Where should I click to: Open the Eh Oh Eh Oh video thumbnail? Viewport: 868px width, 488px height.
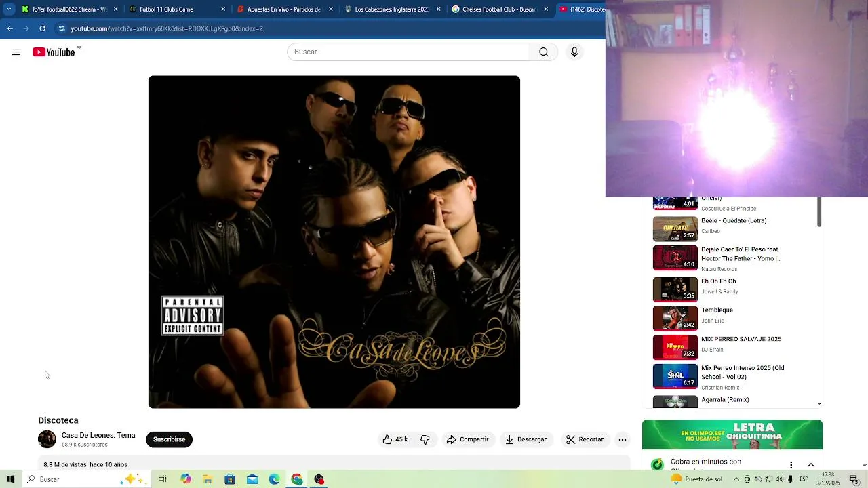tap(675, 289)
